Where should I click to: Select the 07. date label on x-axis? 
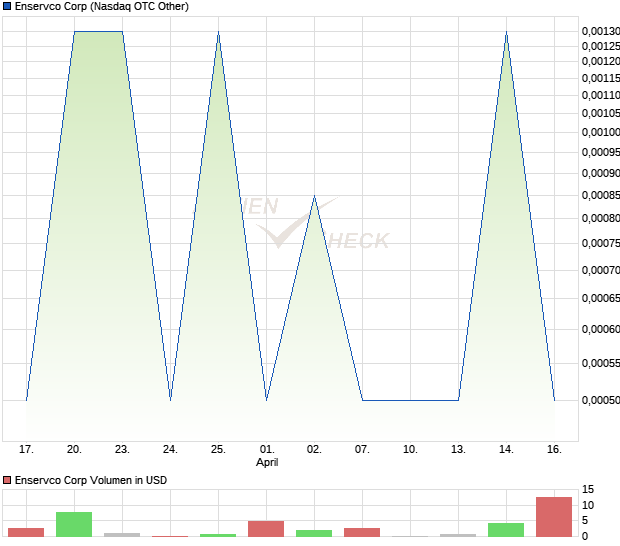(x=362, y=450)
